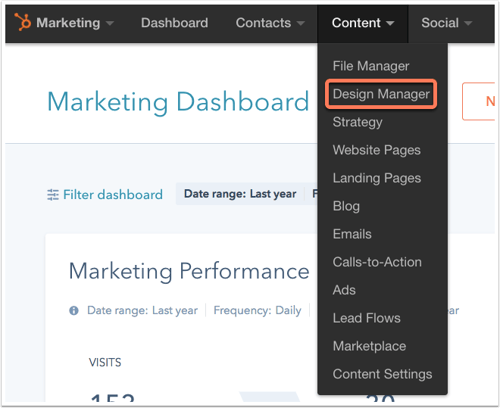Expand the Contacts dropdown arrow
Viewport: 500px width, 408px height.
(x=301, y=23)
